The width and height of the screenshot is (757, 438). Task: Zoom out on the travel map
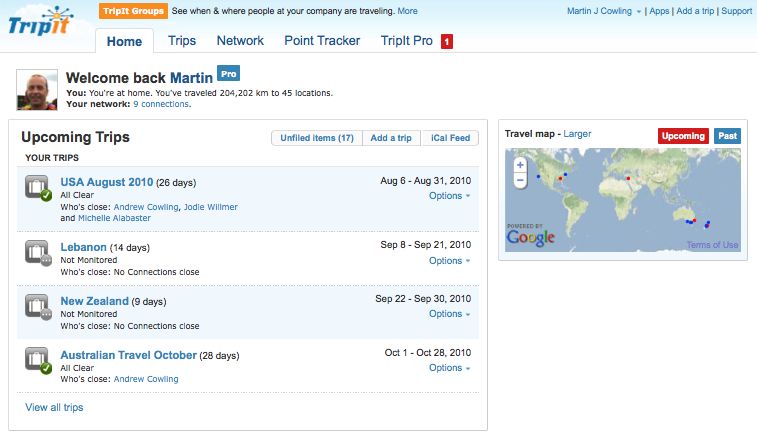pos(520,181)
